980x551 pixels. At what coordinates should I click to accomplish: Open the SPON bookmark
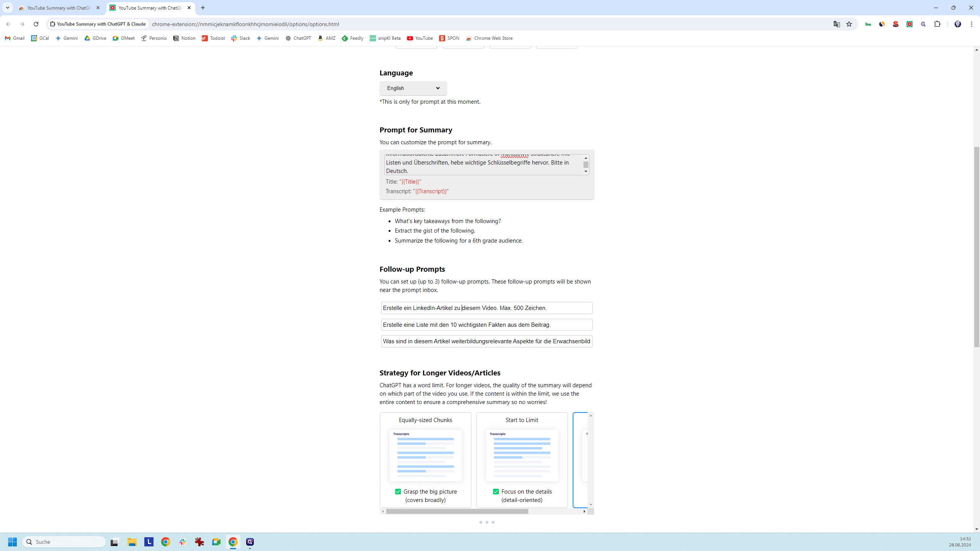449,38
